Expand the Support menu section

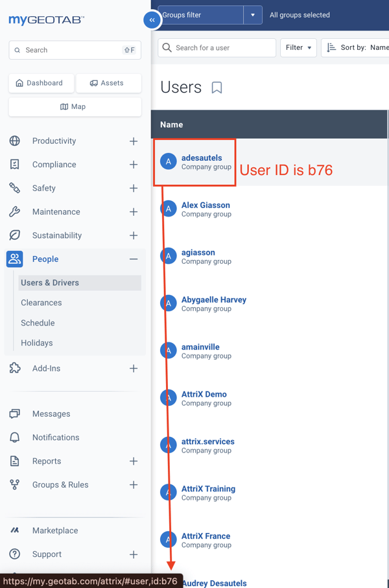(134, 554)
